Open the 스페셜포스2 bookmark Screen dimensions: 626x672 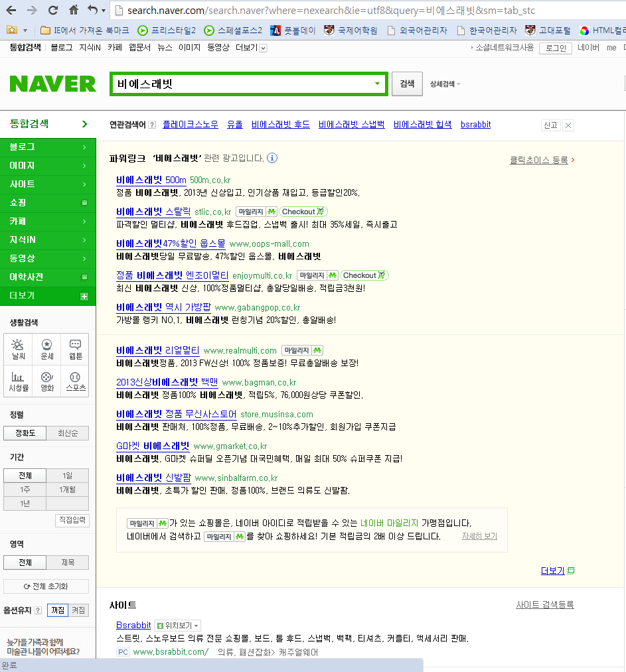233,31
